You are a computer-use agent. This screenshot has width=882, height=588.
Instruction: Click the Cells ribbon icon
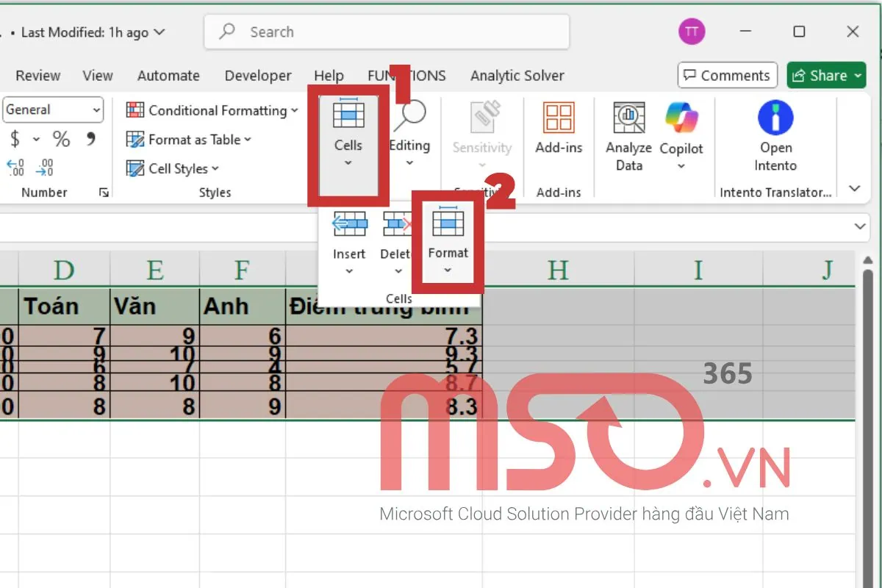point(348,118)
